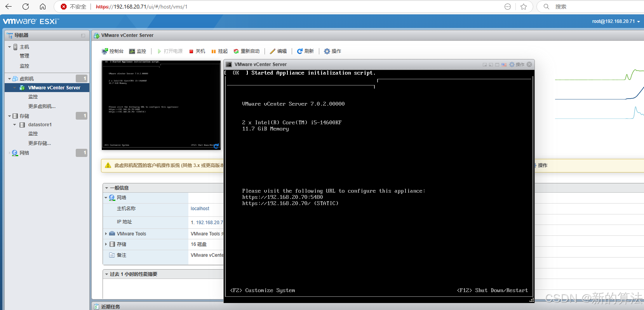
Task: Collapse the 主机 tree node
Action: 9,47
